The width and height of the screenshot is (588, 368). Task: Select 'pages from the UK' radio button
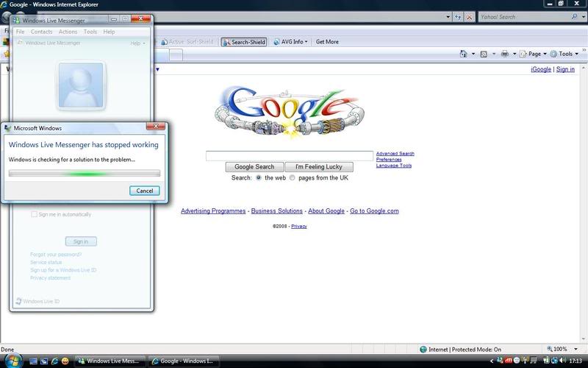click(x=293, y=177)
